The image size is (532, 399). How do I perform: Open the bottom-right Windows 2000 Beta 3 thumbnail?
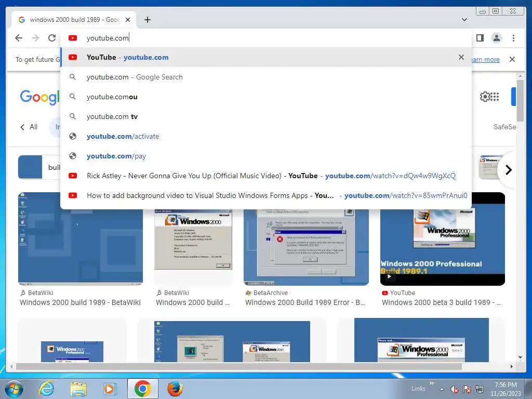tap(421, 340)
